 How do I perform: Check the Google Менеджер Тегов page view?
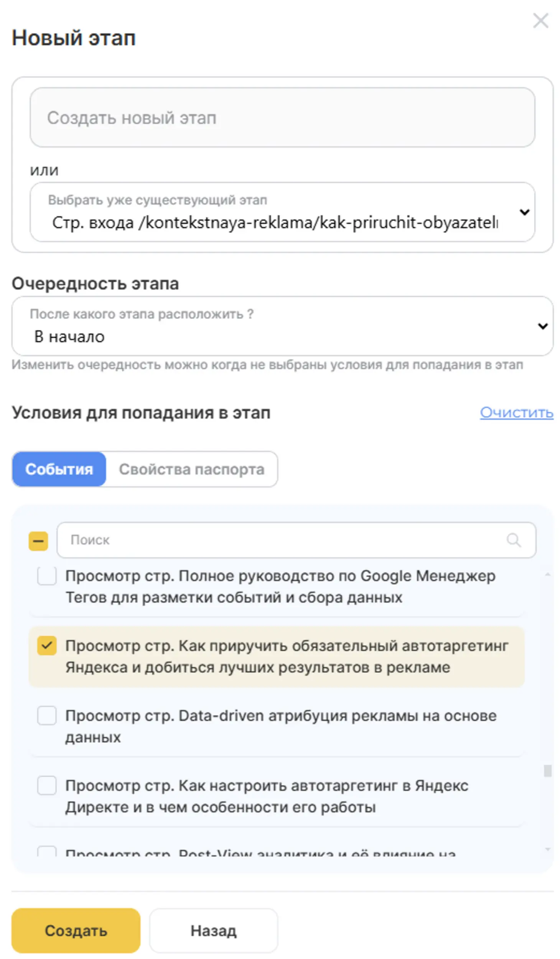click(47, 576)
